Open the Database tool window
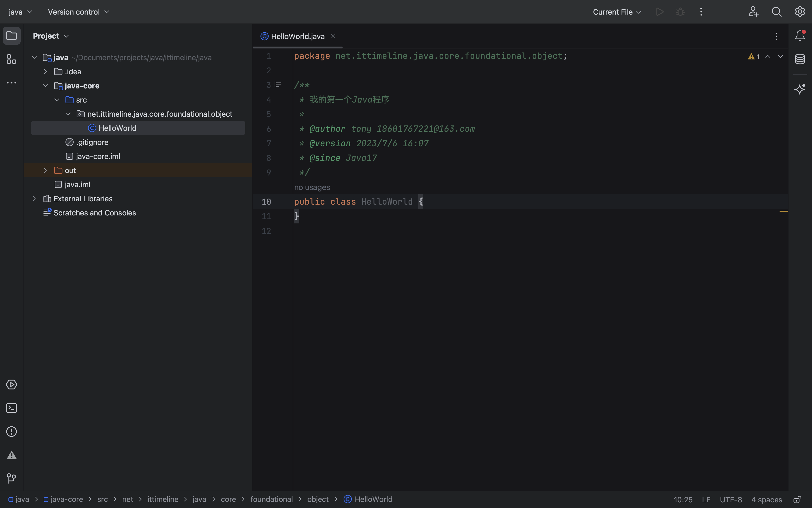The image size is (812, 508). coord(800,59)
